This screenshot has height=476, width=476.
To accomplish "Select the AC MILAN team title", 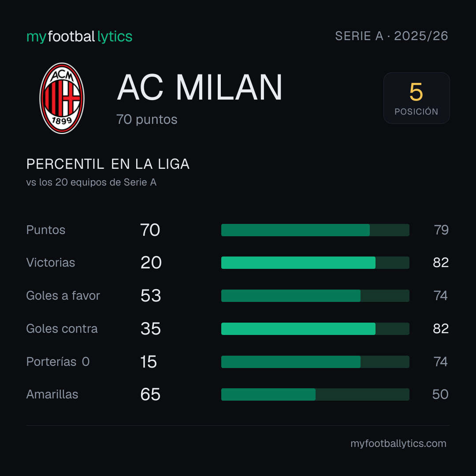I will 200,87.
